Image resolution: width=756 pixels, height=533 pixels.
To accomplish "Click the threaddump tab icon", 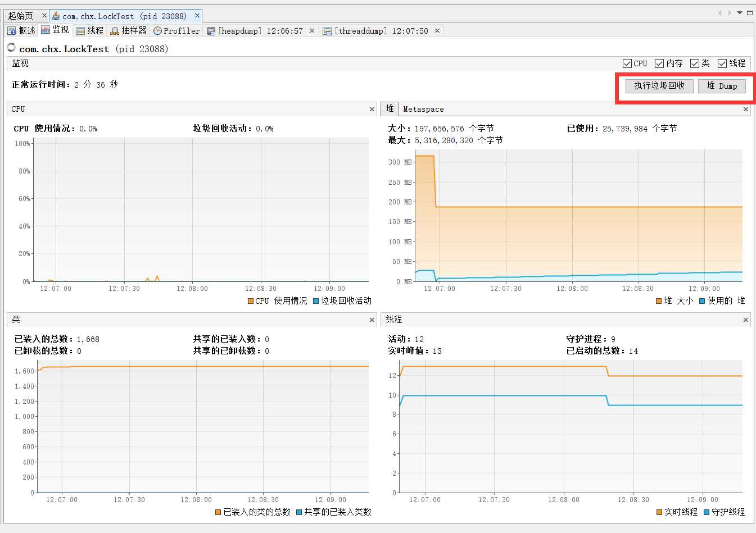I will coord(327,31).
